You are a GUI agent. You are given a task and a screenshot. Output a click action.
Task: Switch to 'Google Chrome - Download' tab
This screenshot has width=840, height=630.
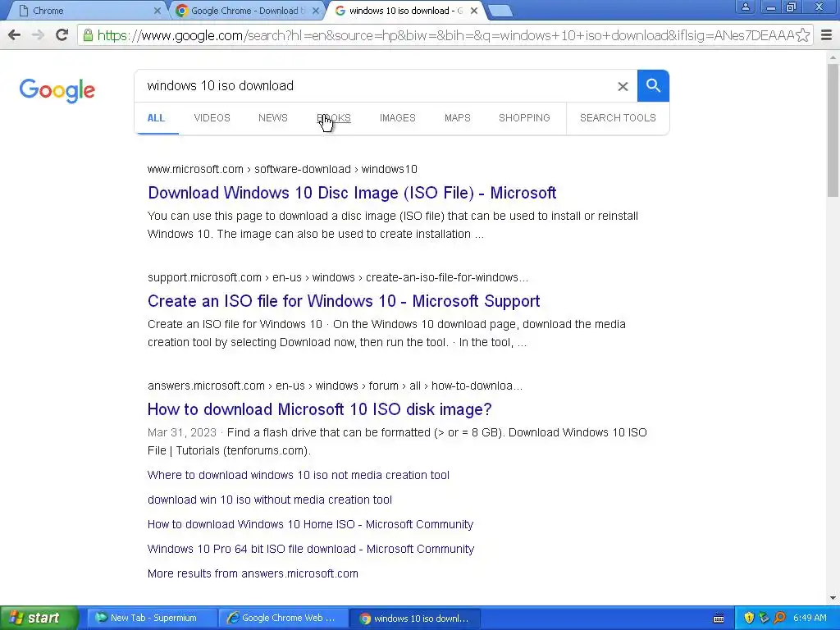pyautogui.click(x=246, y=11)
